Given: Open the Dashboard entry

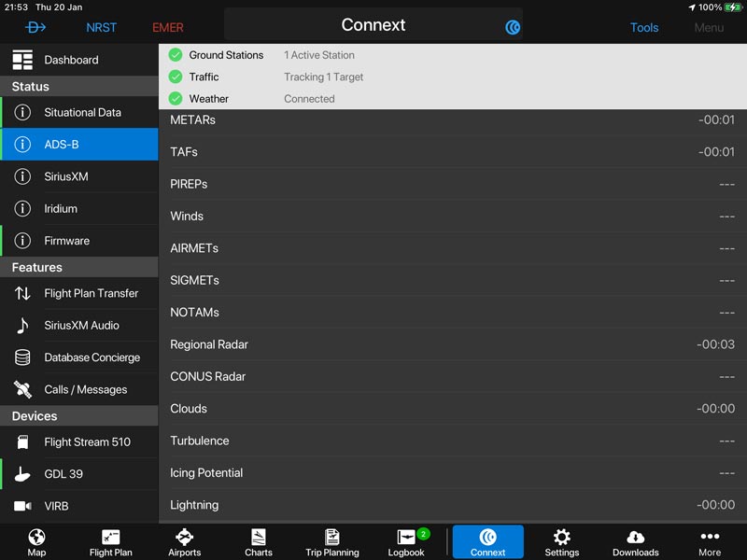Looking at the screenshot, I should (79, 60).
